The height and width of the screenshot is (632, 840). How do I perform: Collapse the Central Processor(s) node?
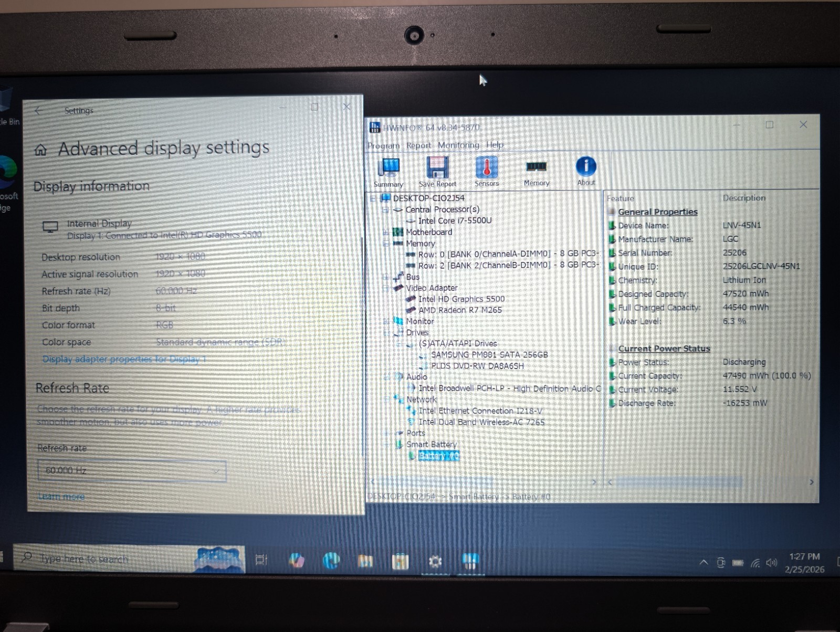tap(386, 209)
